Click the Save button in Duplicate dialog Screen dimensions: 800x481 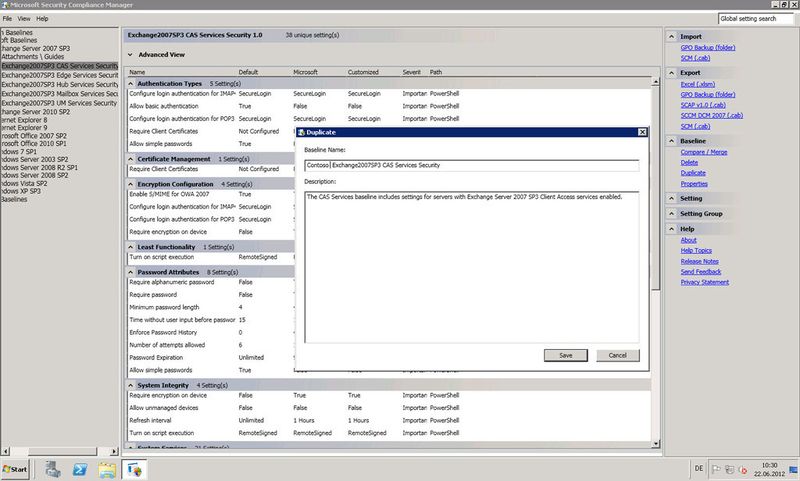[x=565, y=356]
